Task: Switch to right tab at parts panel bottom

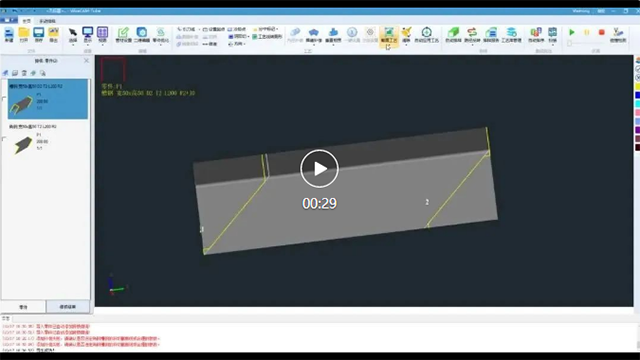Action: 68,307
